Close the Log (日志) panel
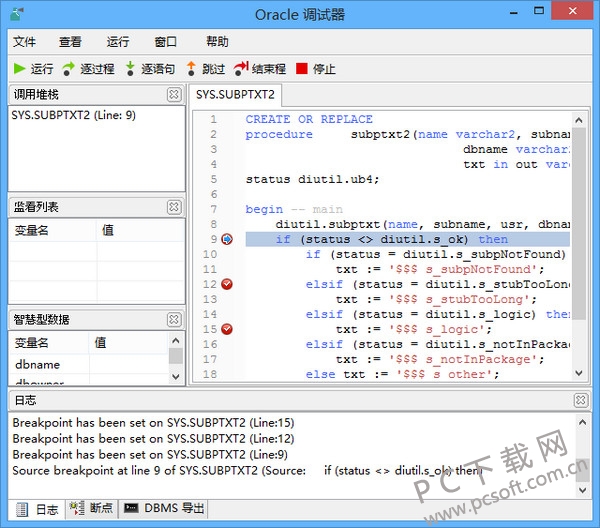Viewport: 600px width, 528px height. 581,400
